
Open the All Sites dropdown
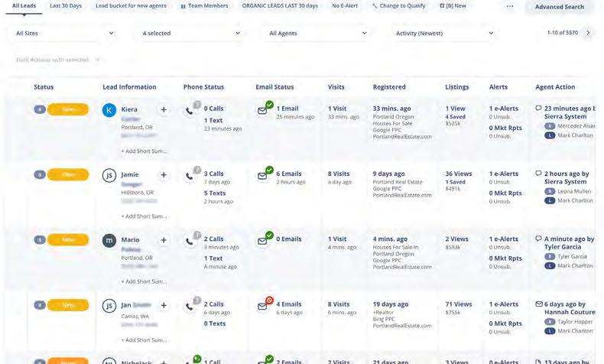[x=65, y=34]
